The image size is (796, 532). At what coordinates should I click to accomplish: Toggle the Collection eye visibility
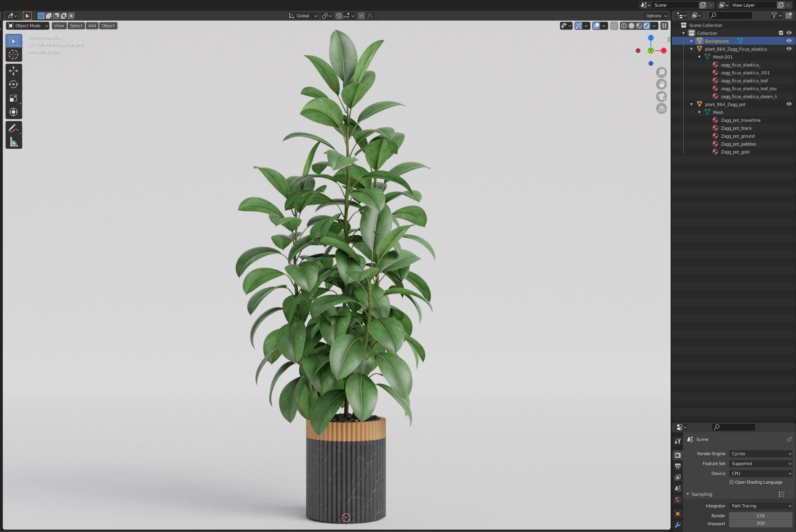click(789, 33)
